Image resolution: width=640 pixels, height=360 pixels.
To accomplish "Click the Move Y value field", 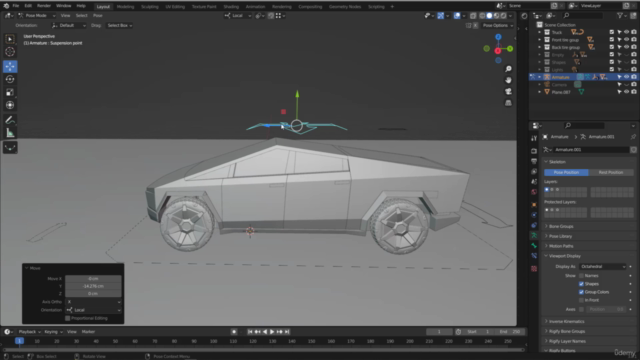I will 93,286.
